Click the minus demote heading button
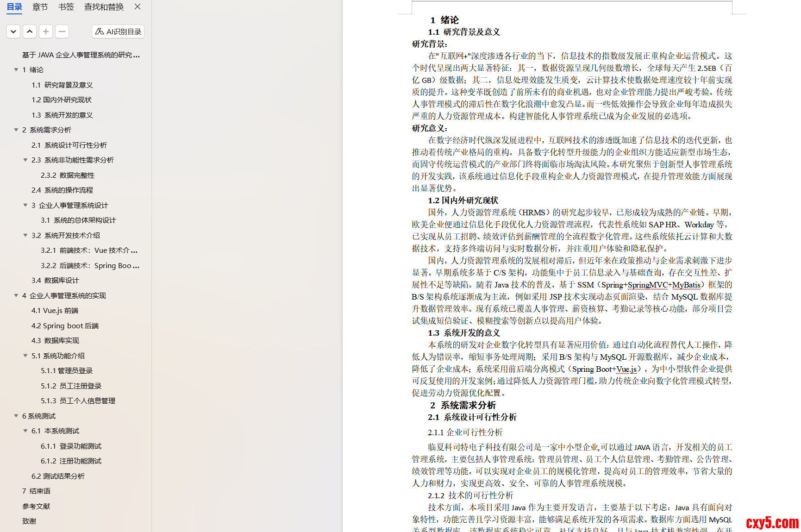Screen dimensions: 801x532 point(62,31)
